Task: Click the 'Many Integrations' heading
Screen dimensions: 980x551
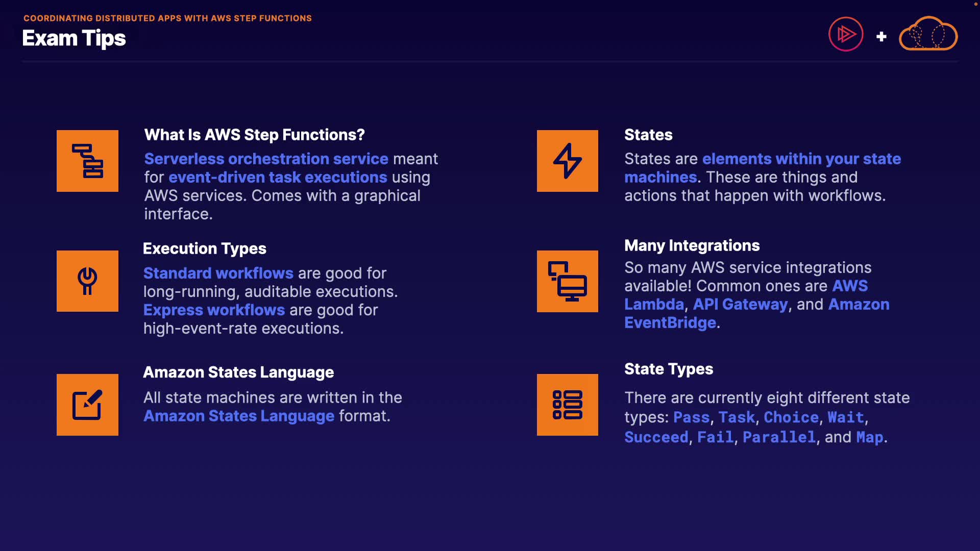Action: click(x=692, y=245)
